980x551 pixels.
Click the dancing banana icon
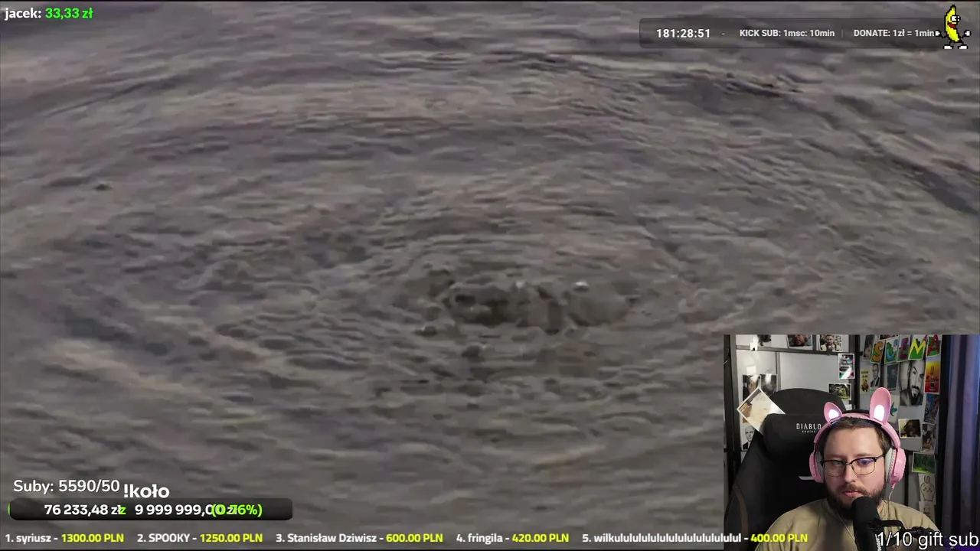[x=955, y=28]
